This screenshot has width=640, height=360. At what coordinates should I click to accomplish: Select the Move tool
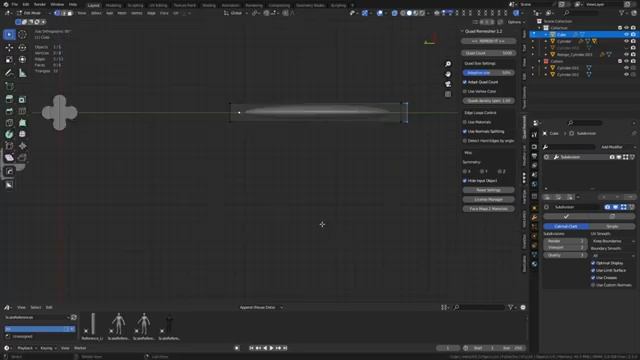click(9, 48)
